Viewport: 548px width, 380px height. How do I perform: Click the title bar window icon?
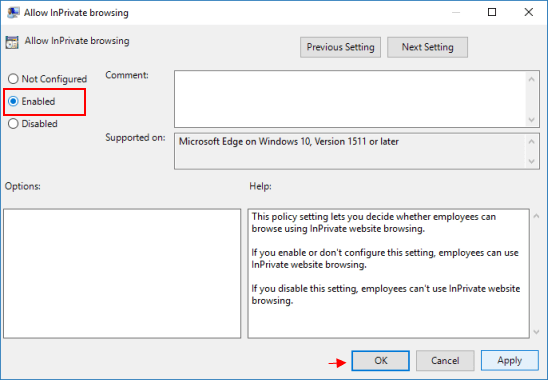(13, 13)
